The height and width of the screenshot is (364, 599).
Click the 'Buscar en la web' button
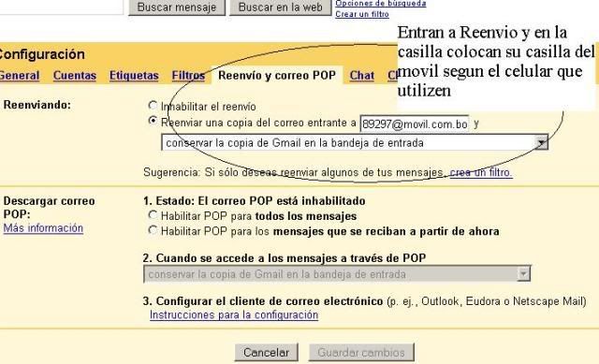281,7
